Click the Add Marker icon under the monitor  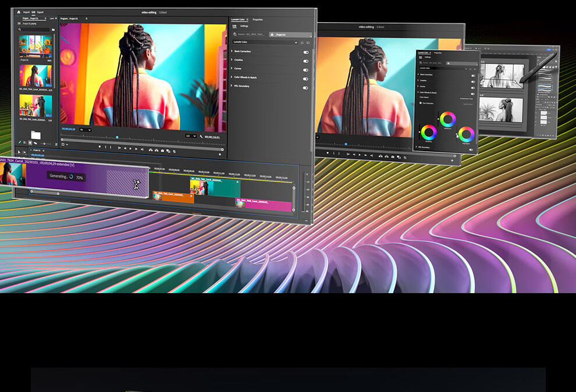coord(99,147)
